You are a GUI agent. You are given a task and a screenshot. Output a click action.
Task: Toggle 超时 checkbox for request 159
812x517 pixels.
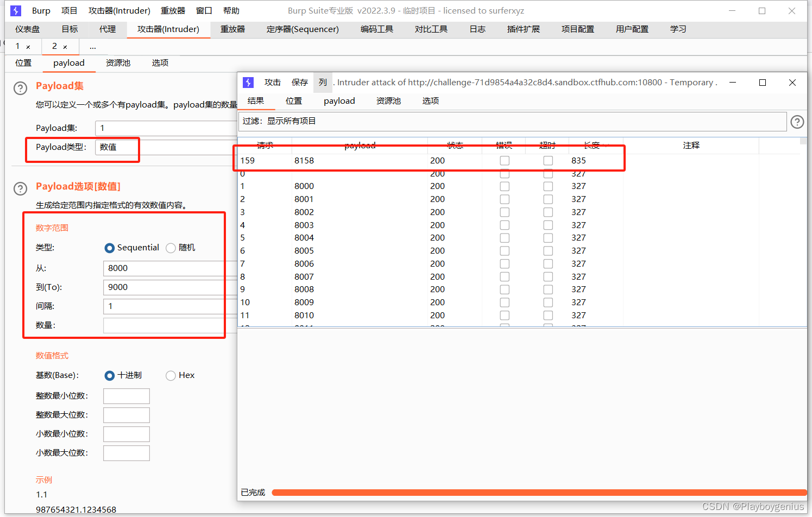(548, 161)
